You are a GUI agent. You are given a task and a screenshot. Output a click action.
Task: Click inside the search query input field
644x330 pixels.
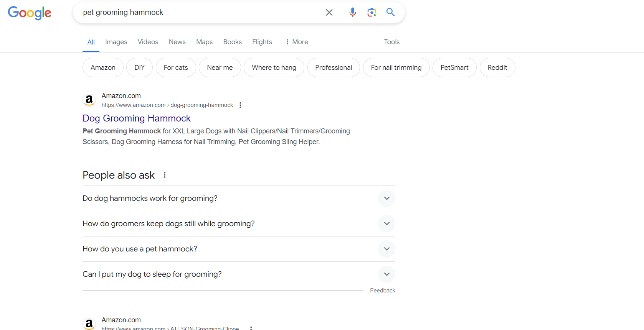pyautogui.click(x=200, y=13)
